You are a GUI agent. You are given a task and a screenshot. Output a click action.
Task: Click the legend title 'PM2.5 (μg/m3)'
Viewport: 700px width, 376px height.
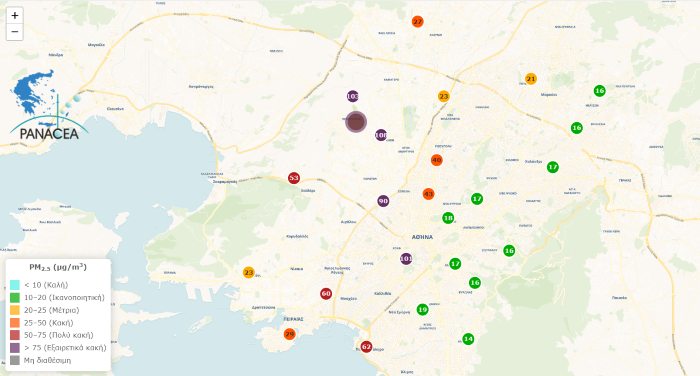point(58,267)
